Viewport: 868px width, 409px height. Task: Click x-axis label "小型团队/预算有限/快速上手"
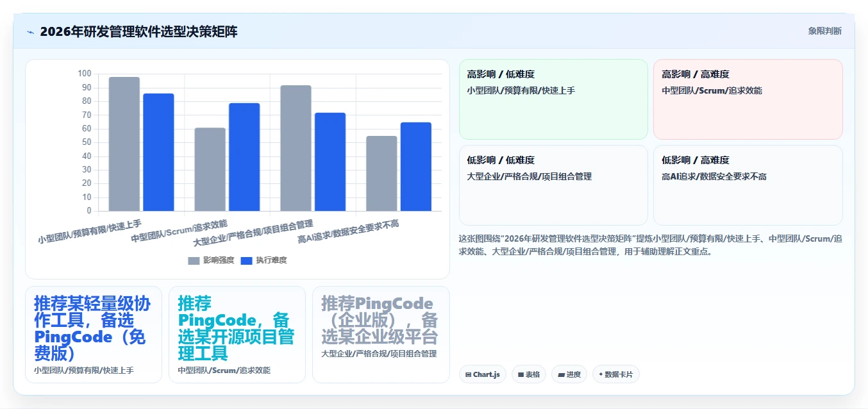[x=90, y=231]
